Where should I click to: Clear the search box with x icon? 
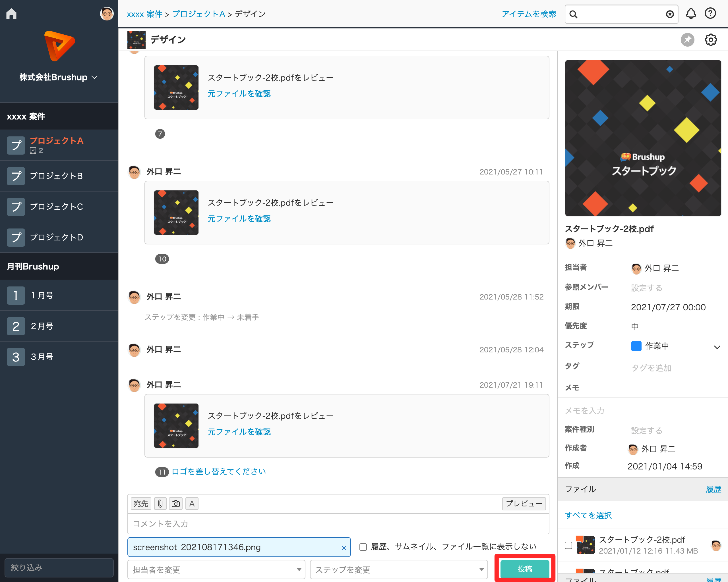(670, 14)
